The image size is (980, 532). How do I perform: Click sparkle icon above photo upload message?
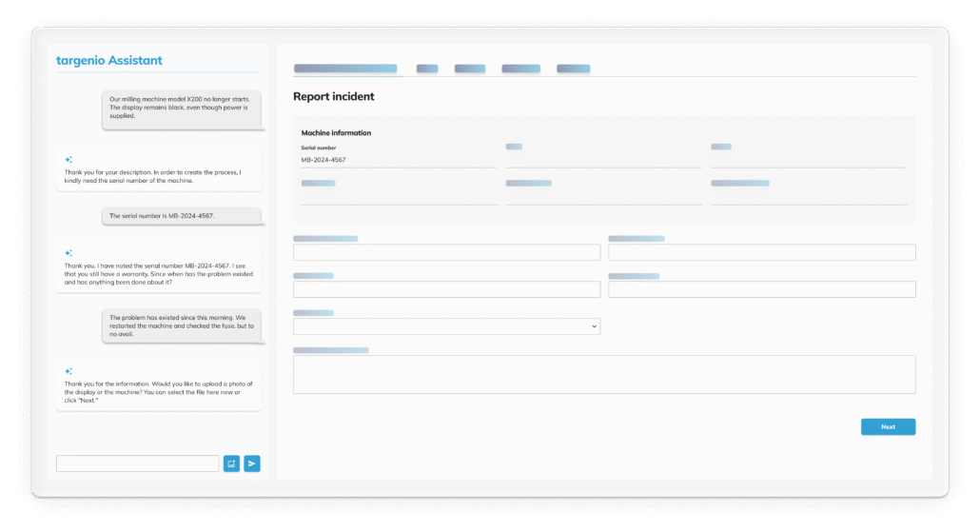pos(69,371)
